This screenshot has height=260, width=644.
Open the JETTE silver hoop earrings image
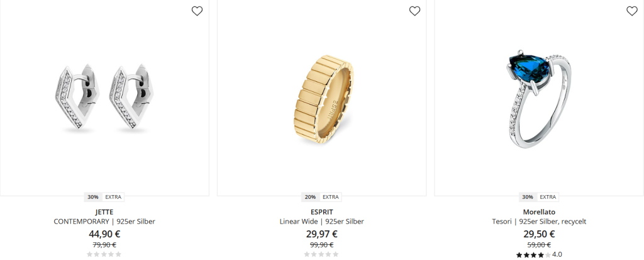point(104,98)
